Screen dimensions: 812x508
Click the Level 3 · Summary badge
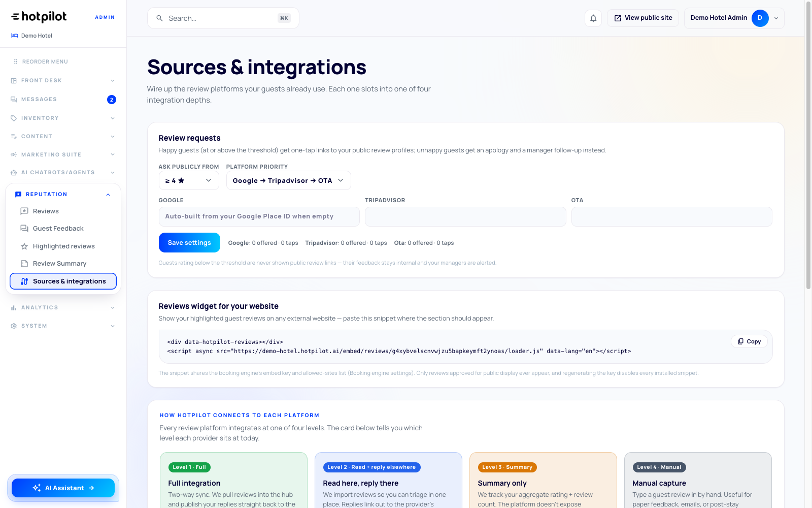(x=507, y=467)
